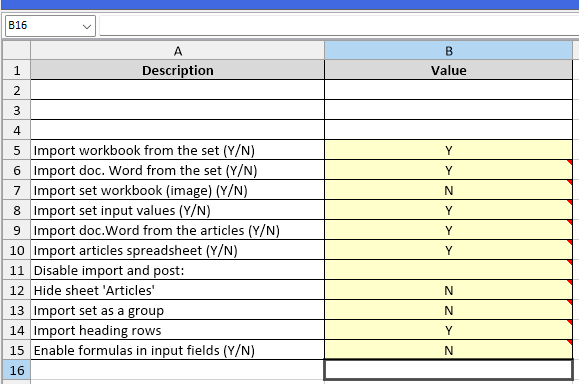Click value N for Hide sheet 'Articles'

pos(448,290)
